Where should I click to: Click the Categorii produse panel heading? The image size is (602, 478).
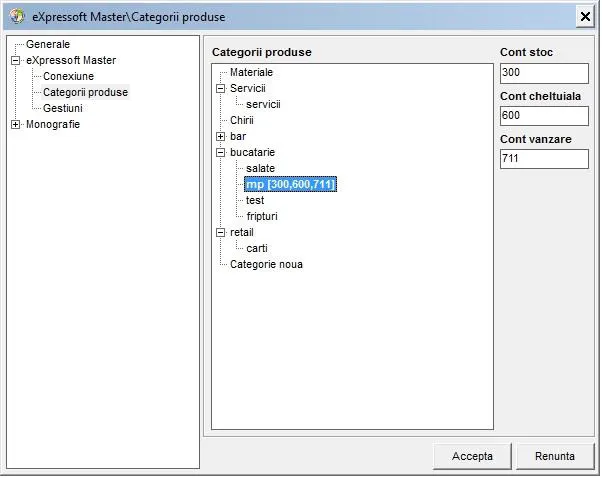[x=262, y=52]
